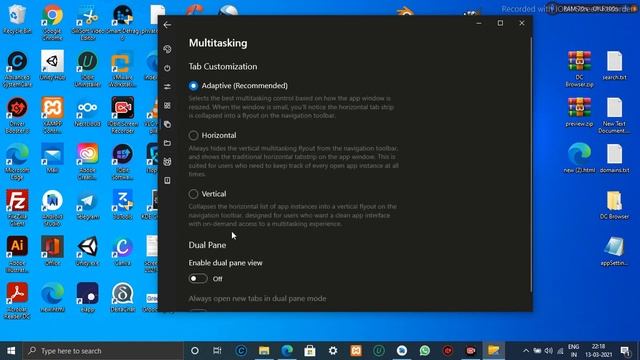Select the search.txt file on desktop

pos(614,65)
